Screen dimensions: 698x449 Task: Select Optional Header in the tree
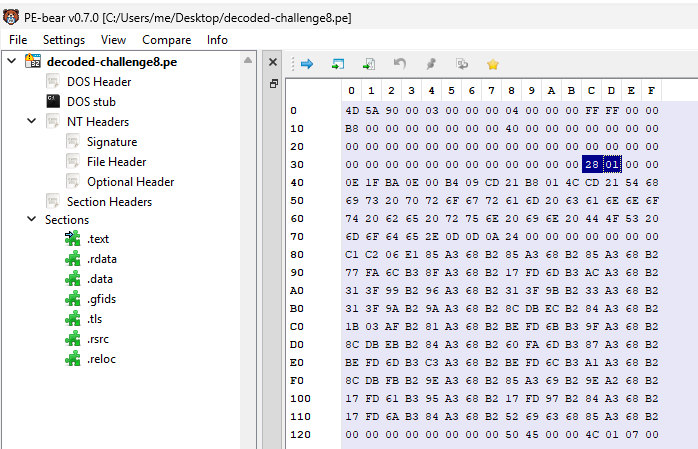coord(130,182)
